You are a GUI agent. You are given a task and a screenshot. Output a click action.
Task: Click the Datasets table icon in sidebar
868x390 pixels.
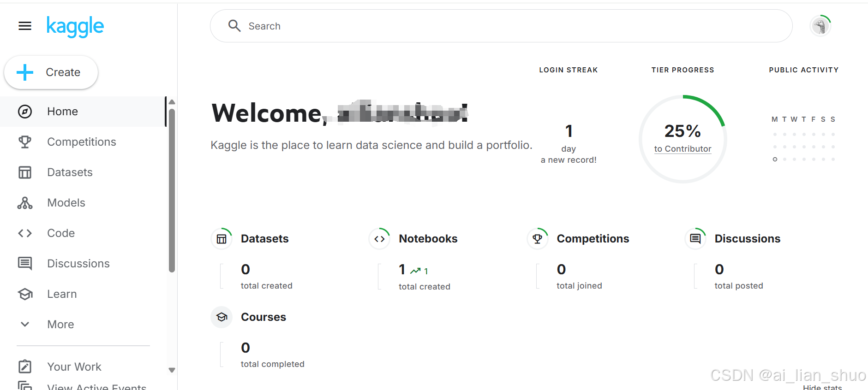[x=25, y=172]
